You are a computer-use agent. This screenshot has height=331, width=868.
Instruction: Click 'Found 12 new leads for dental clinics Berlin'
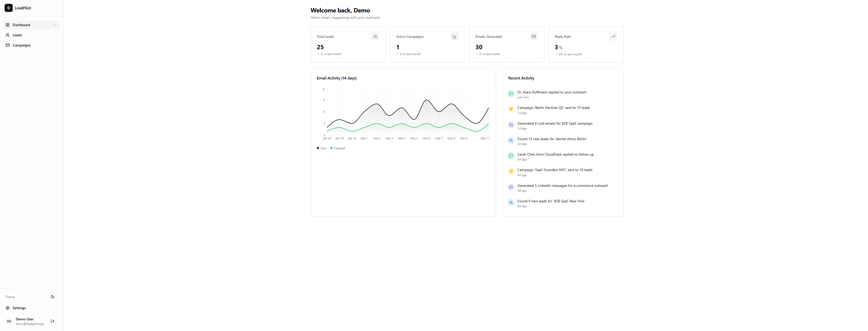coord(552,139)
